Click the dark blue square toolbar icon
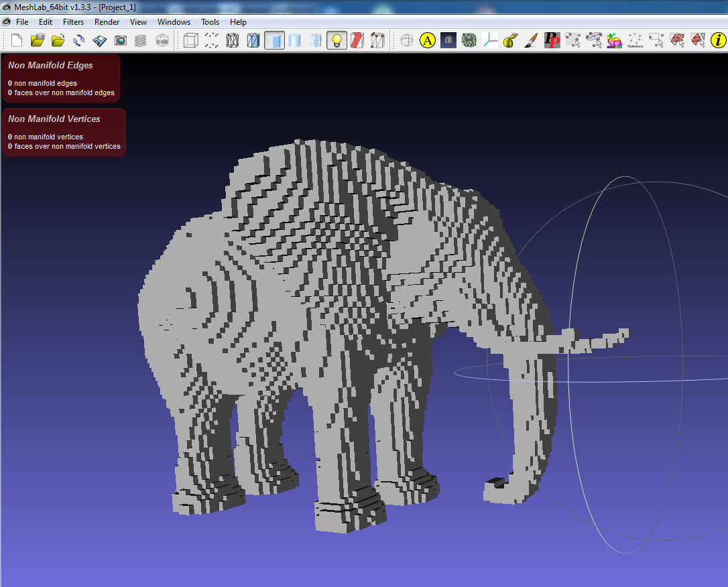The height and width of the screenshot is (587, 728). 448,40
